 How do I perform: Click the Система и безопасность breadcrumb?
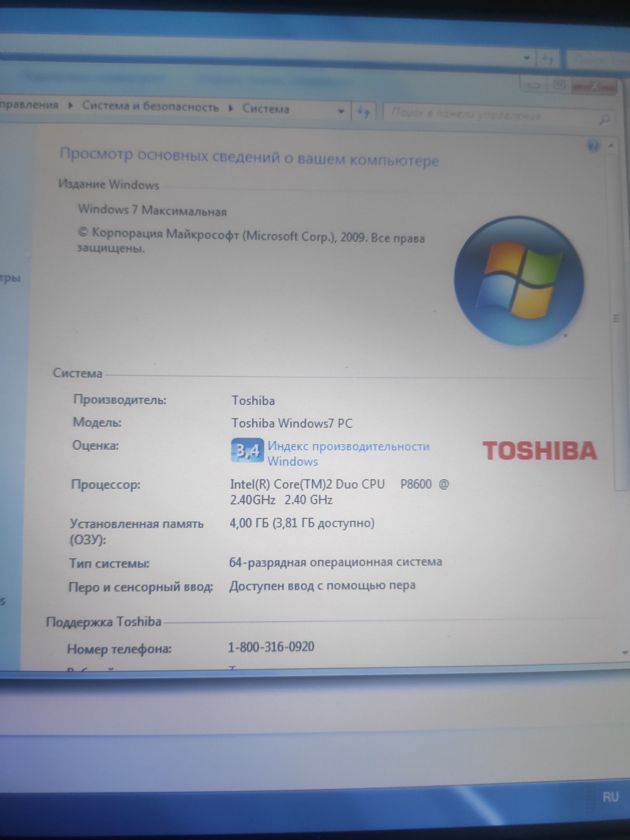[150, 106]
